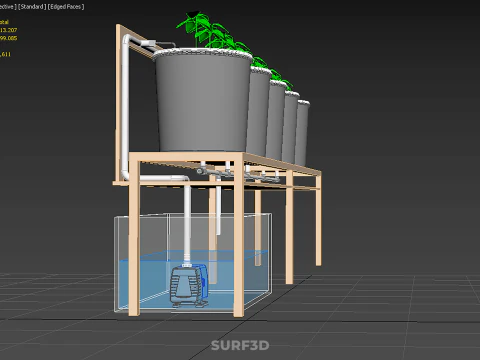Click the viewport statistic value 99.085
Screen dimensions: 480x360
click(x=9, y=38)
